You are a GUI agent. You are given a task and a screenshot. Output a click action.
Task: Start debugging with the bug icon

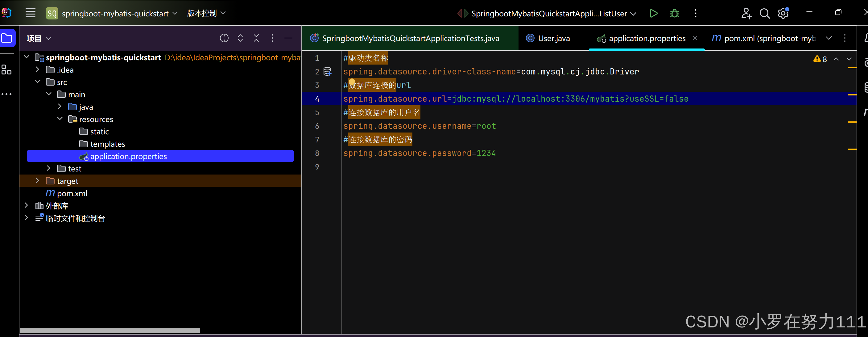click(674, 14)
